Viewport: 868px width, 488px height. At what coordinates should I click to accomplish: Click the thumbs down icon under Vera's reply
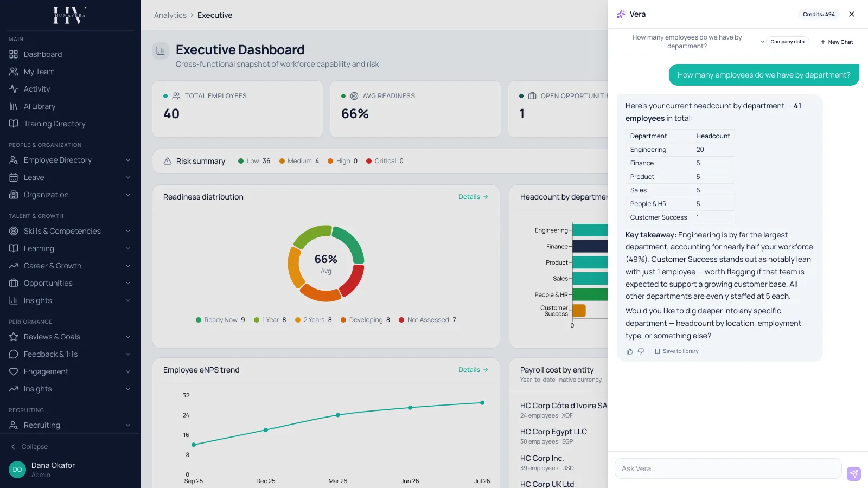641,351
